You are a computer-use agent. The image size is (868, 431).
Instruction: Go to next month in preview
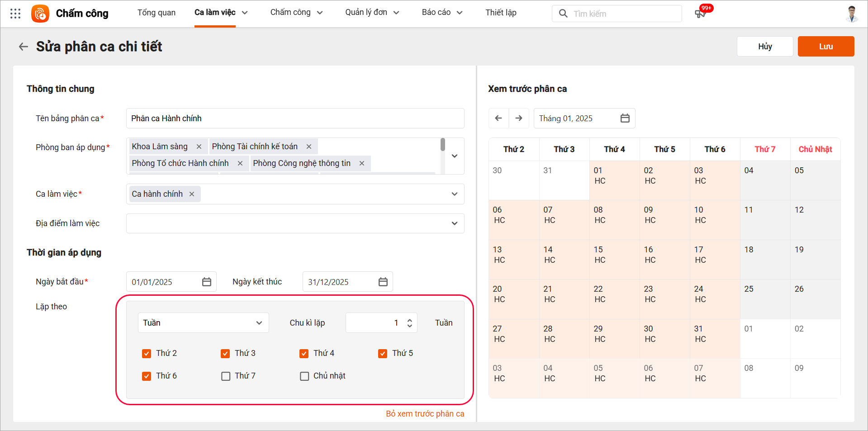519,118
